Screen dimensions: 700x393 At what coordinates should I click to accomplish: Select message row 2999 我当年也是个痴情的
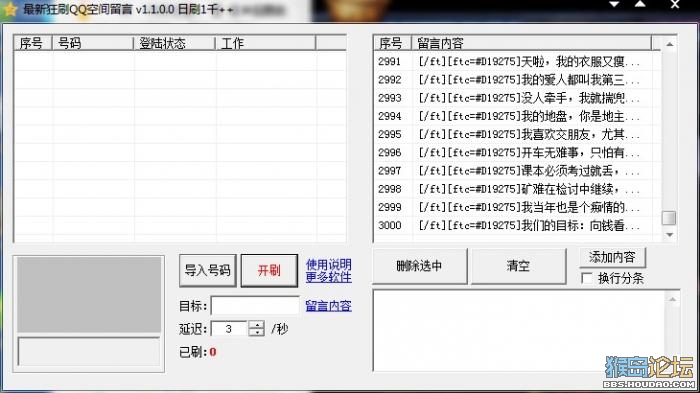coord(517,207)
